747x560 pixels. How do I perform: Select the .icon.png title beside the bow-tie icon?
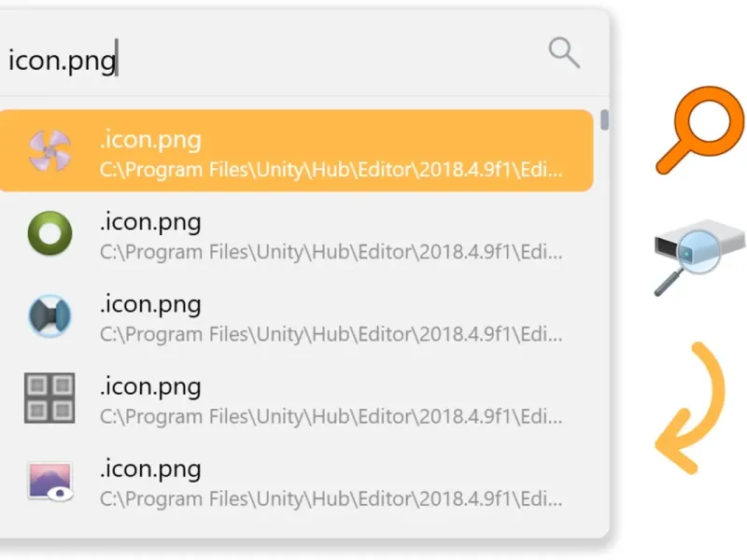click(x=150, y=304)
